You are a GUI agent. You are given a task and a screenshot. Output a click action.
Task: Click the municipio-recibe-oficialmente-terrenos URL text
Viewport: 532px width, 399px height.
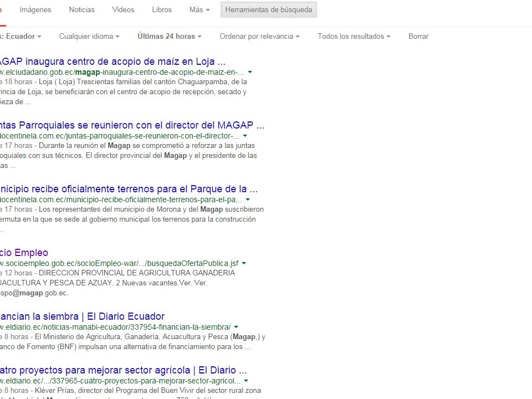pos(121,200)
